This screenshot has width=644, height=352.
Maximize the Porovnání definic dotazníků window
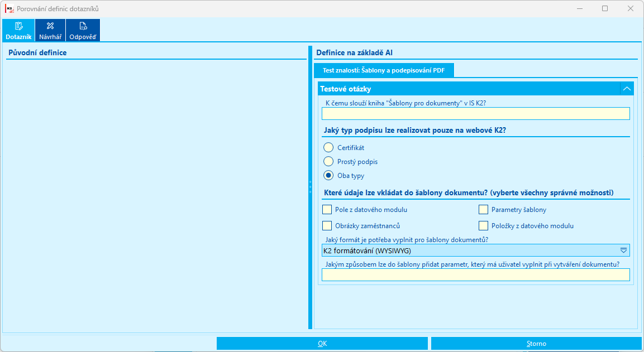604,8
